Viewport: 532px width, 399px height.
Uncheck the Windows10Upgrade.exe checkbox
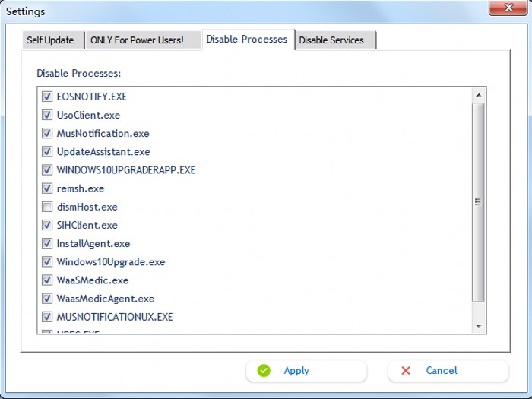pos(47,261)
